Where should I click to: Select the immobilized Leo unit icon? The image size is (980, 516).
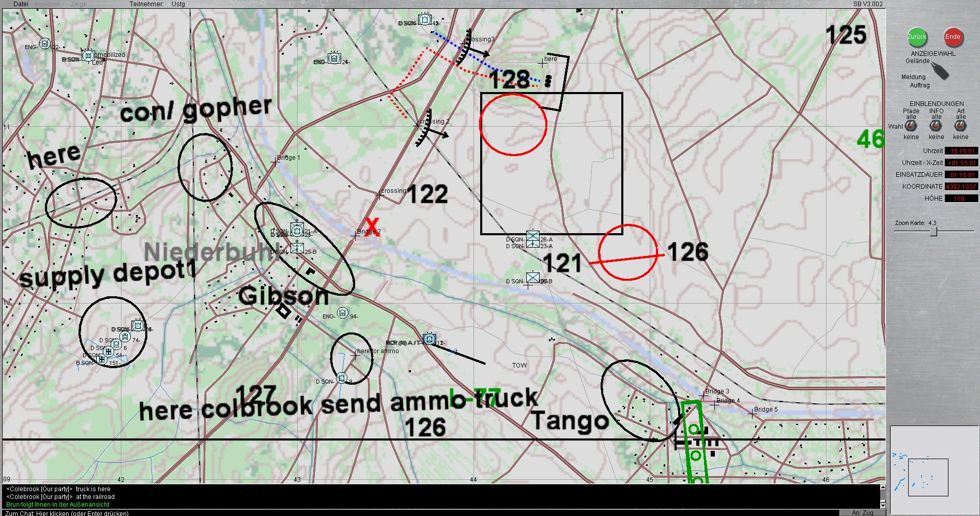click(x=88, y=55)
